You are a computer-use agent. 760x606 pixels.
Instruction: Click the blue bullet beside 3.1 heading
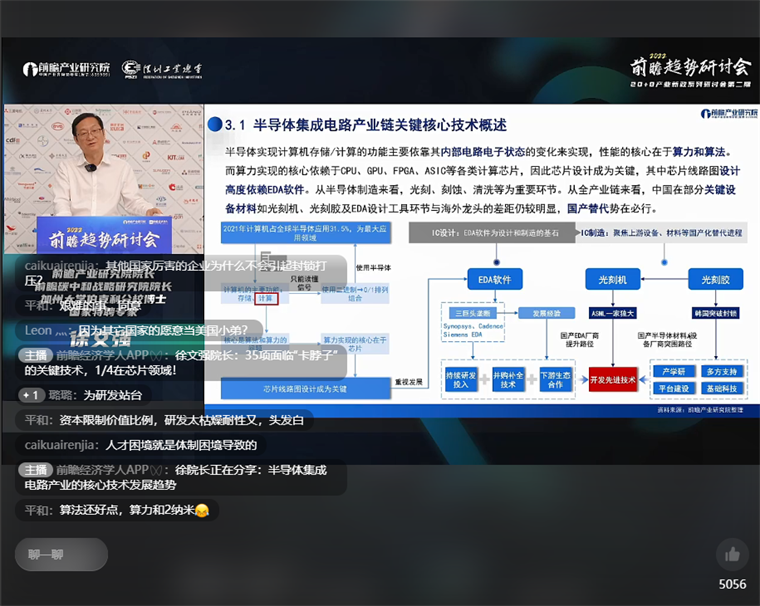coord(215,126)
